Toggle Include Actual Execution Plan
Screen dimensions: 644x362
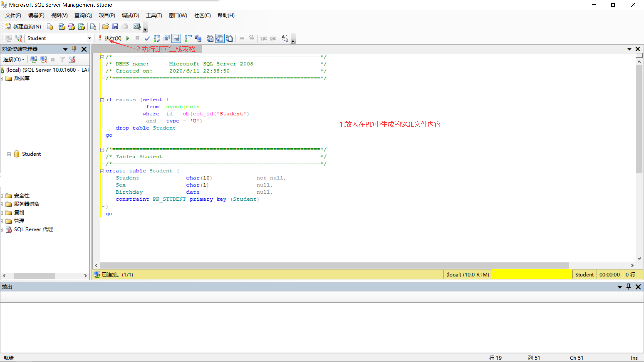[188, 38]
